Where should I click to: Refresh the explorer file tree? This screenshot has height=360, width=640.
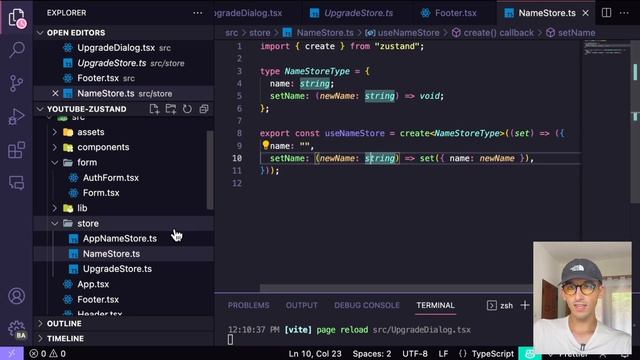point(187,109)
